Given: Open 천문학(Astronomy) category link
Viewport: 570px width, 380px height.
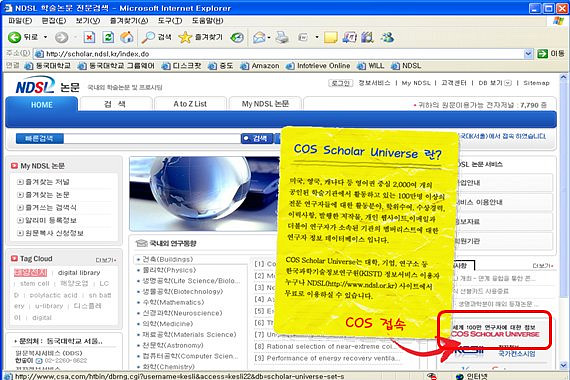Looking at the screenshot, I should (x=173, y=345).
